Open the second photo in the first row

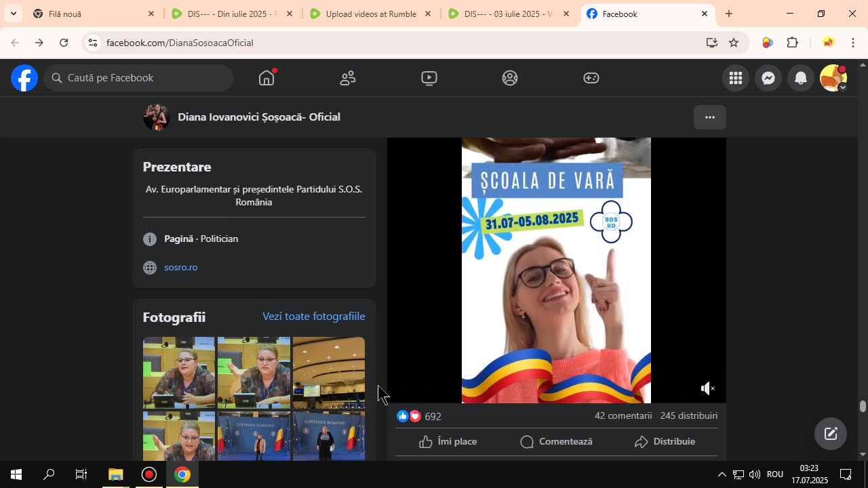coord(254,373)
